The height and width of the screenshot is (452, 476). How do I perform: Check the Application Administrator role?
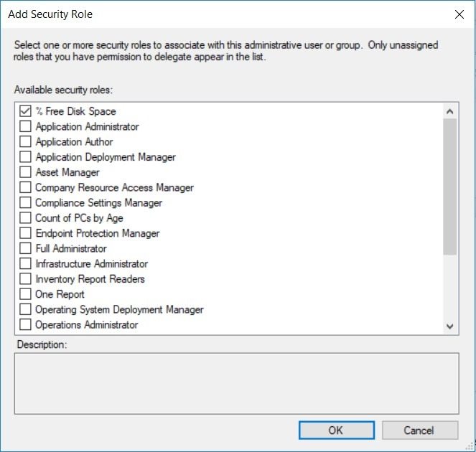25,126
